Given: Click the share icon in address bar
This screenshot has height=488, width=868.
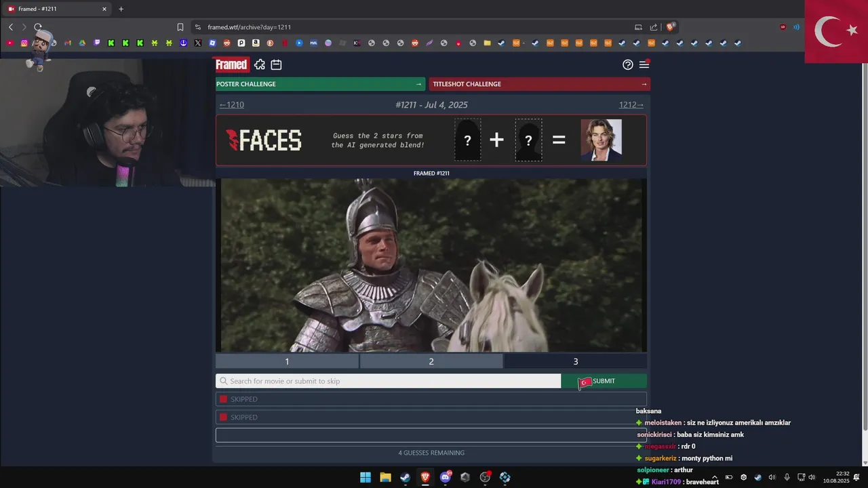Looking at the screenshot, I should tap(654, 27).
